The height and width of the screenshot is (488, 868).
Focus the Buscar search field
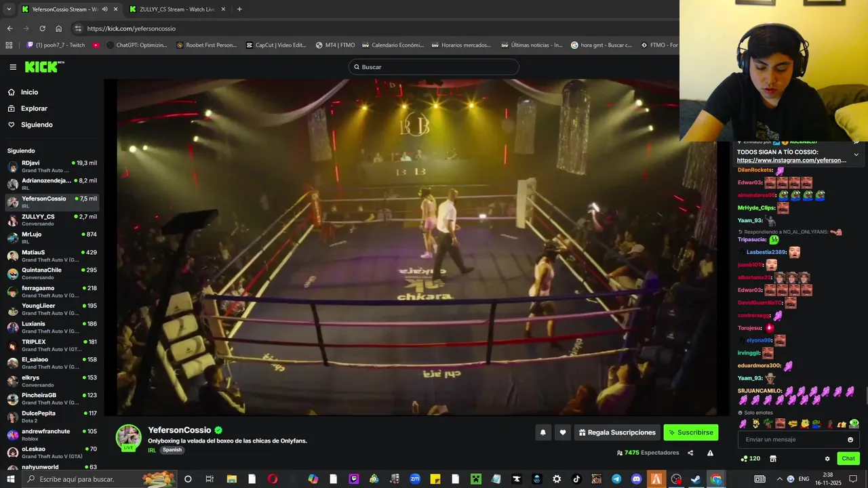click(x=434, y=67)
